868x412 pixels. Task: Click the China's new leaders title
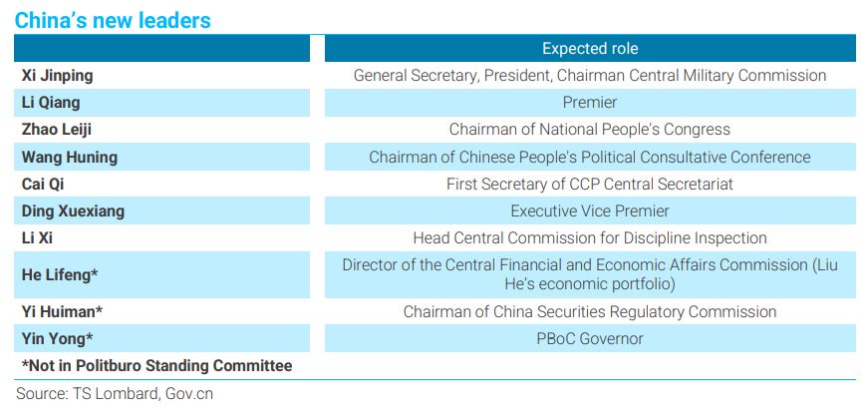click(x=113, y=21)
